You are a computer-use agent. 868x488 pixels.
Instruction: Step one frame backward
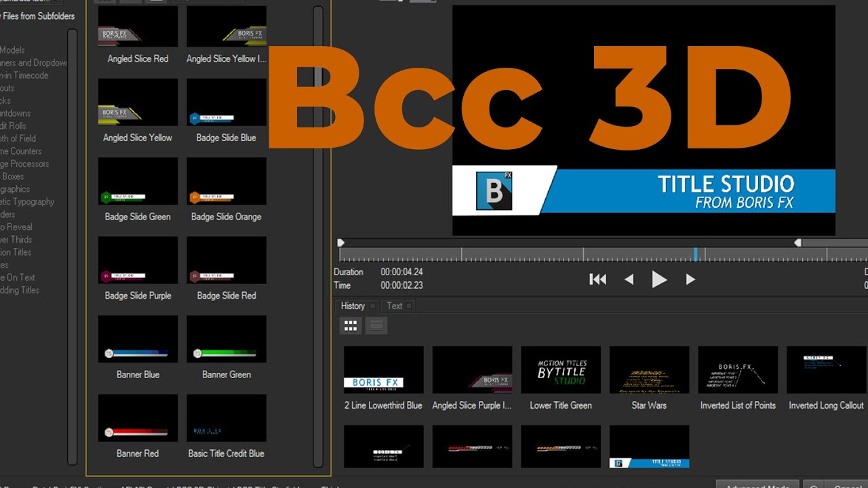tap(629, 279)
